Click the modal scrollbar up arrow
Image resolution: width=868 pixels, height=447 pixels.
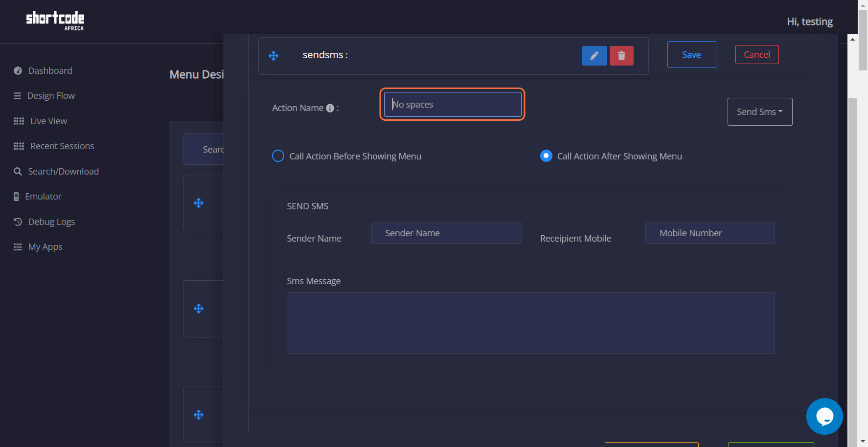pyautogui.click(x=853, y=39)
